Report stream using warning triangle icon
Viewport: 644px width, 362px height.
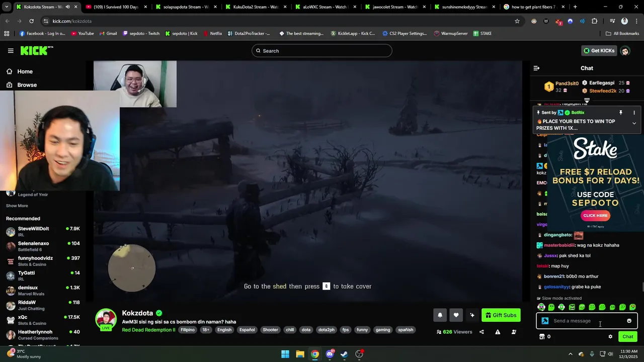[498, 332]
